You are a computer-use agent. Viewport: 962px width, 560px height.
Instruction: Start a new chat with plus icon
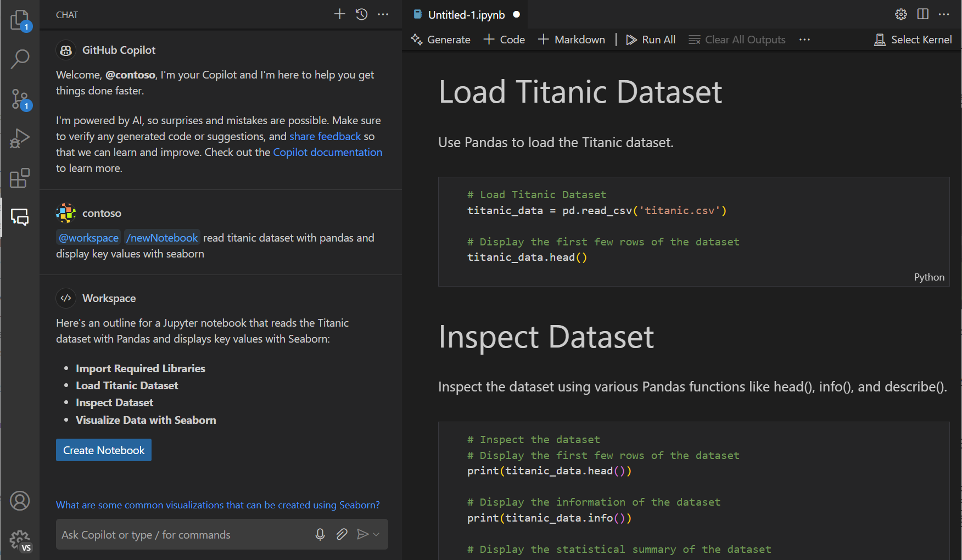coord(340,14)
